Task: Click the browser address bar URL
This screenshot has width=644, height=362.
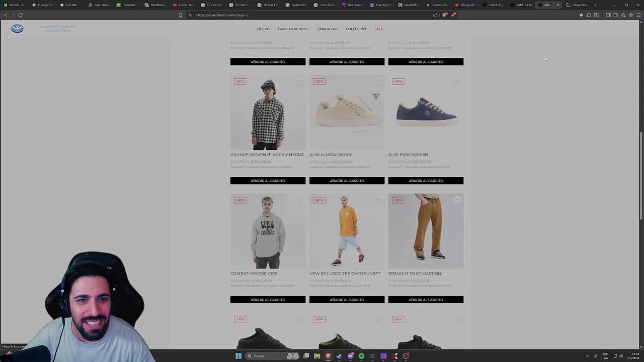Action: point(222,15)
